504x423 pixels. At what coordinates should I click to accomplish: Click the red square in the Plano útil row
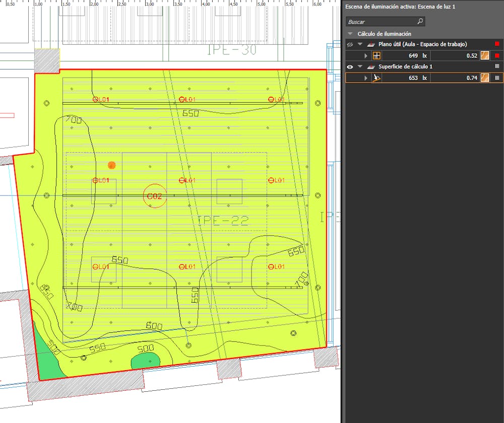[497, 44]
